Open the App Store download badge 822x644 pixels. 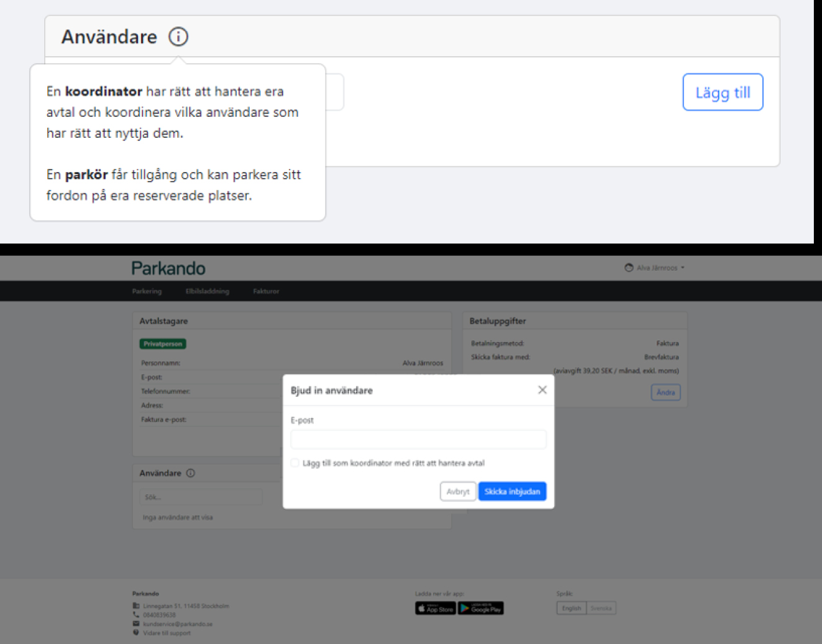coord(436,609)
